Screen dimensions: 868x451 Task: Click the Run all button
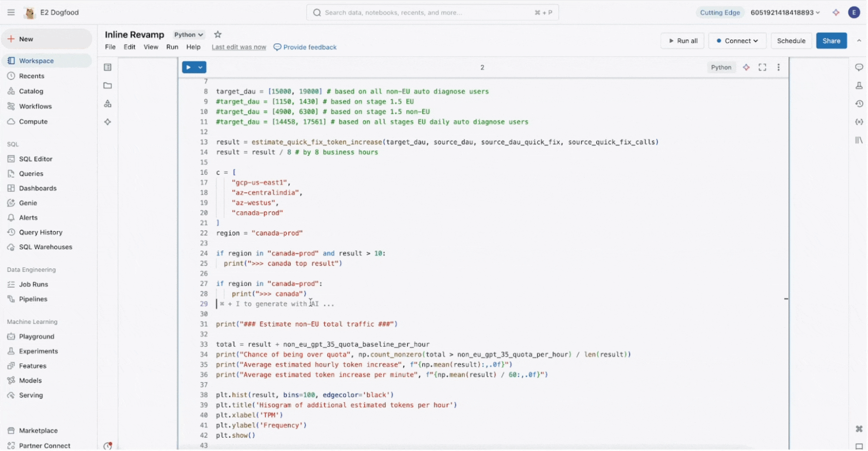pyautogui.click(x=683, y=41)
